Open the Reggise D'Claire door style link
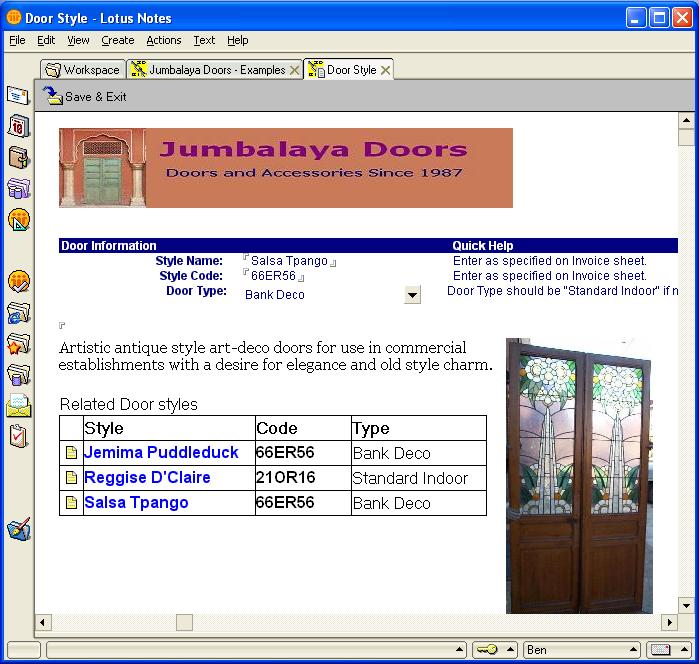This screenshot has width=699, height=664. (x=147, y=478)
